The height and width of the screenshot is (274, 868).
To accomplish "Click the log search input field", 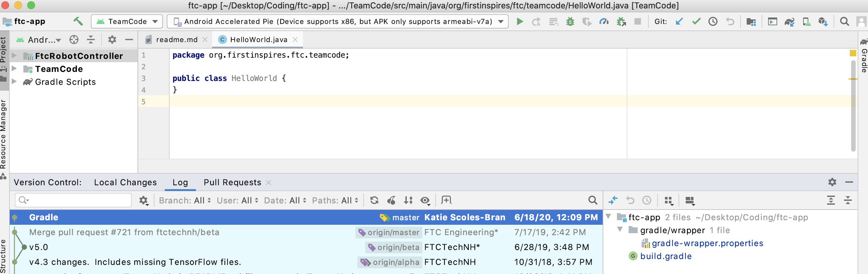I will point(73,200).
